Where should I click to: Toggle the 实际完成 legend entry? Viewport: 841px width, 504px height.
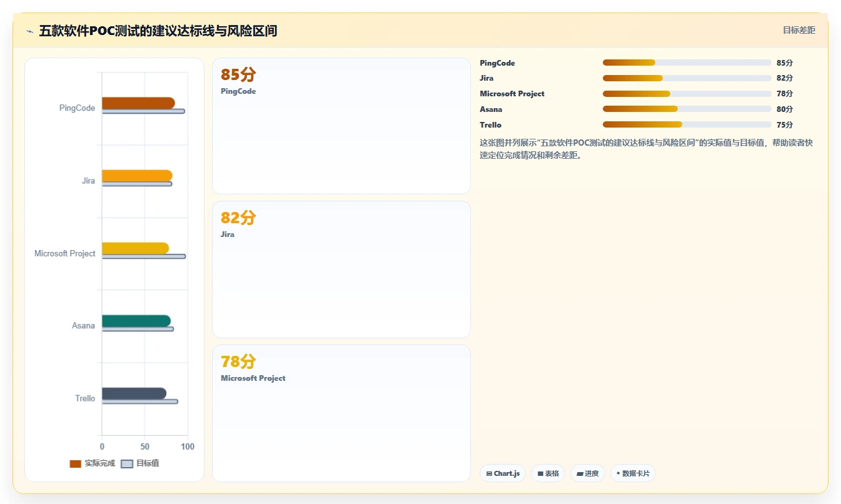(93, 463)
